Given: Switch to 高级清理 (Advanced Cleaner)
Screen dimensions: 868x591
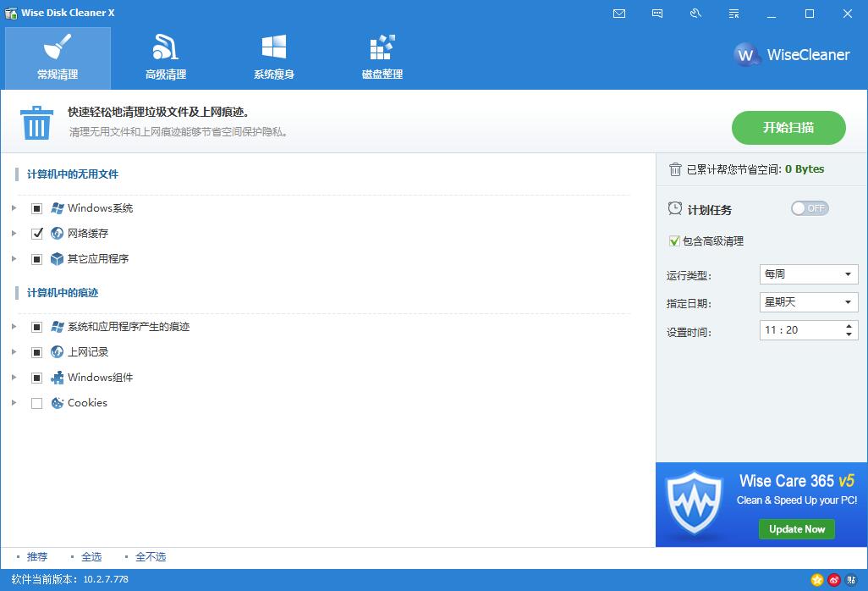Looking at the screenshot, I should [166, 58].
